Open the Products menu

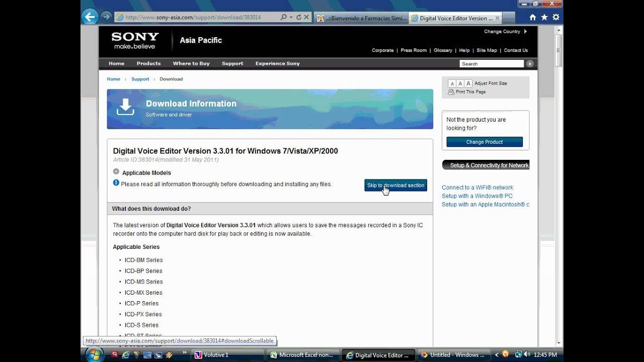pyautogui.click(x=148, y=63)
